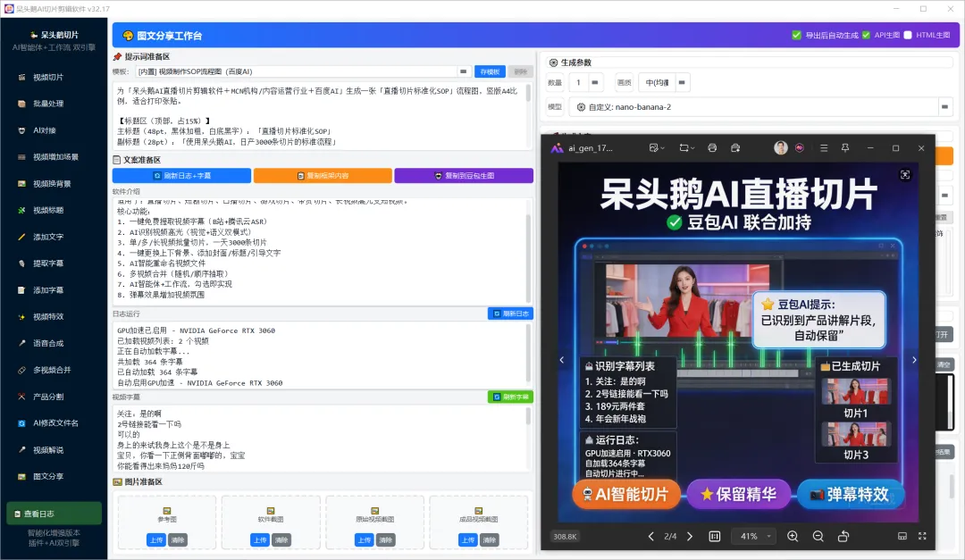The width and height of the screenshot is (965, 560).
Task: Click the 成品视频截图 picture icon
Action: (x=479, y=511)
